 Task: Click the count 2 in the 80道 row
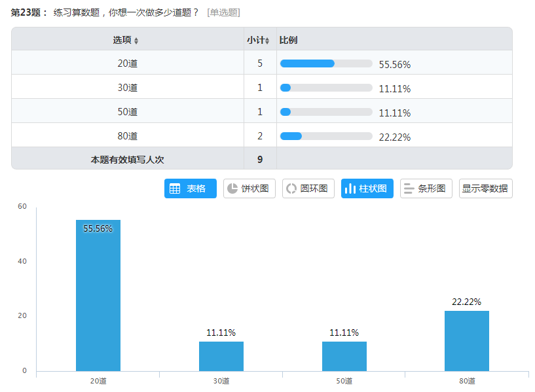pos(260,136)
